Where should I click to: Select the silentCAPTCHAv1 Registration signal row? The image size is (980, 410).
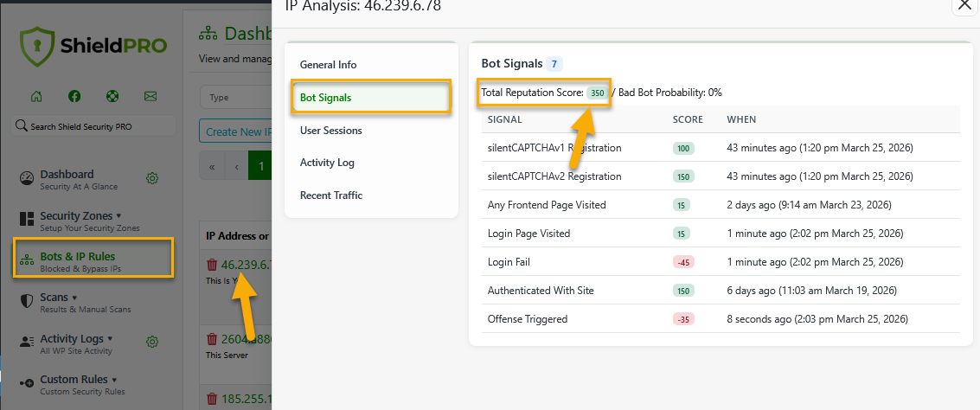pos(721,148)
